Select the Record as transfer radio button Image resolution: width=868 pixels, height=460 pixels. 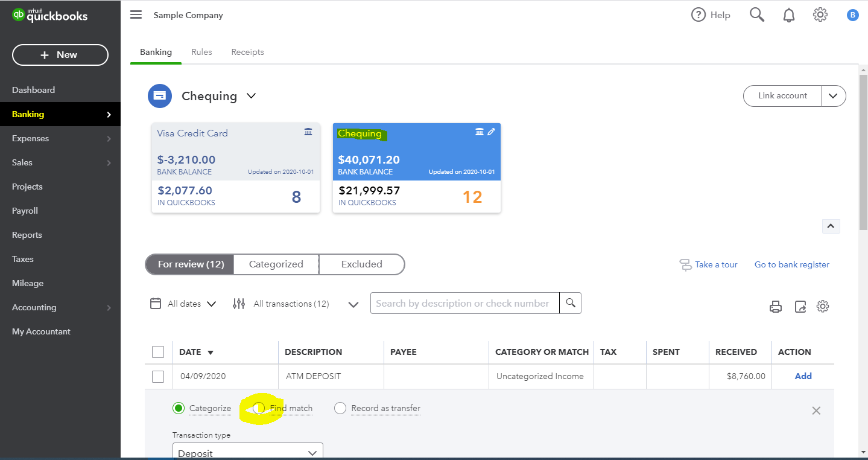coord(340,408)
